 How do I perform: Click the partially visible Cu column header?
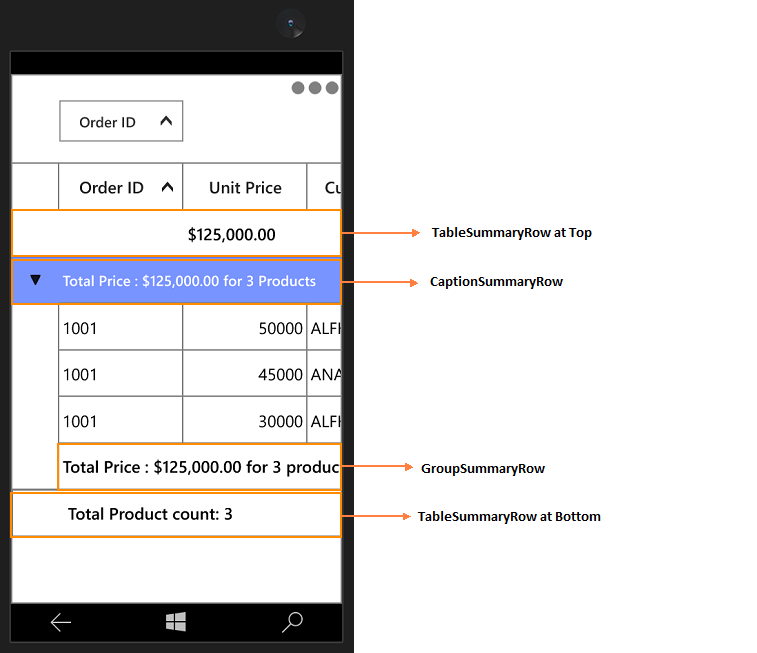(324, 187)
